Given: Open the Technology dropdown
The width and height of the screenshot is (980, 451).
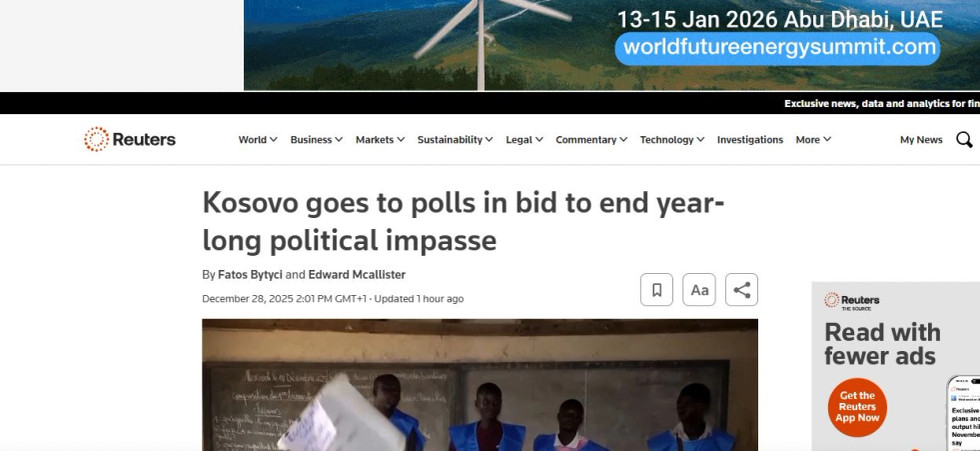Looking at the screenshot, I should 672,140.
